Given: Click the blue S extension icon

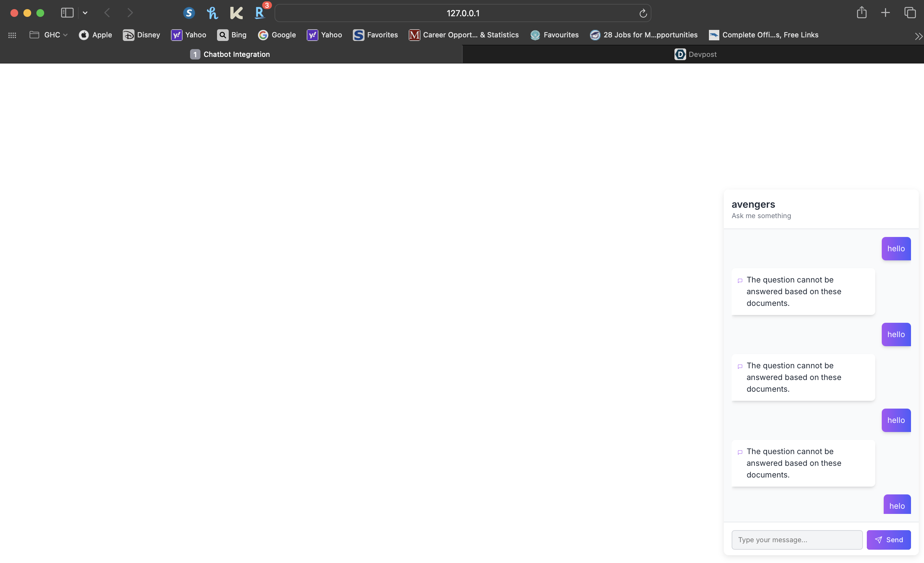Looking at the screenshot, I should pos(189,13).
